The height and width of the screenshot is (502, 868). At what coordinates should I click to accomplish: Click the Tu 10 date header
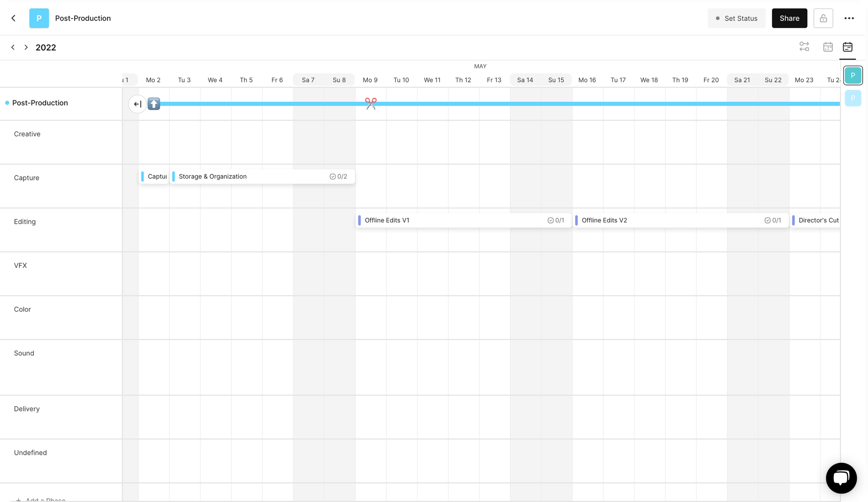[x=401, y=80]
